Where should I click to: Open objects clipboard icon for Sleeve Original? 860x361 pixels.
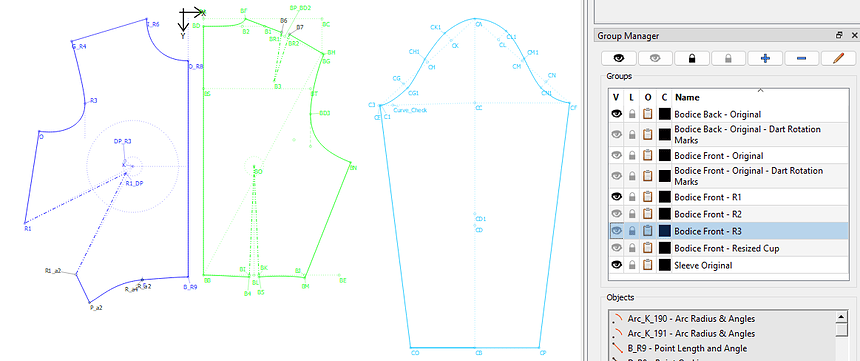coord(648,265)
